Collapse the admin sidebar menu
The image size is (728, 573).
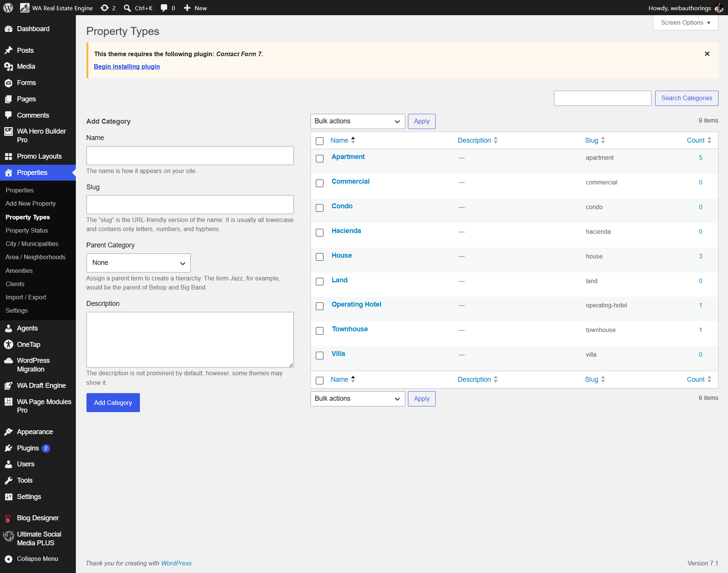click(31, 559)
